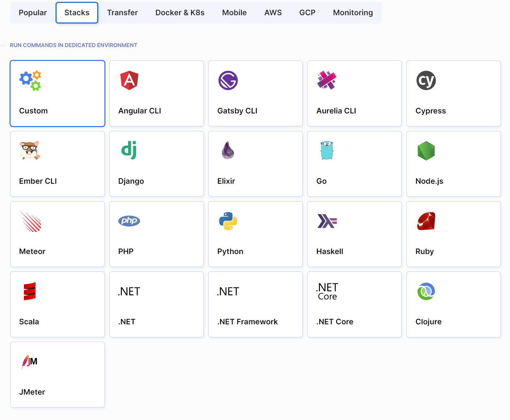Open the Transfer tab
The image size is (510, 420).
click(x=123, y=13)
